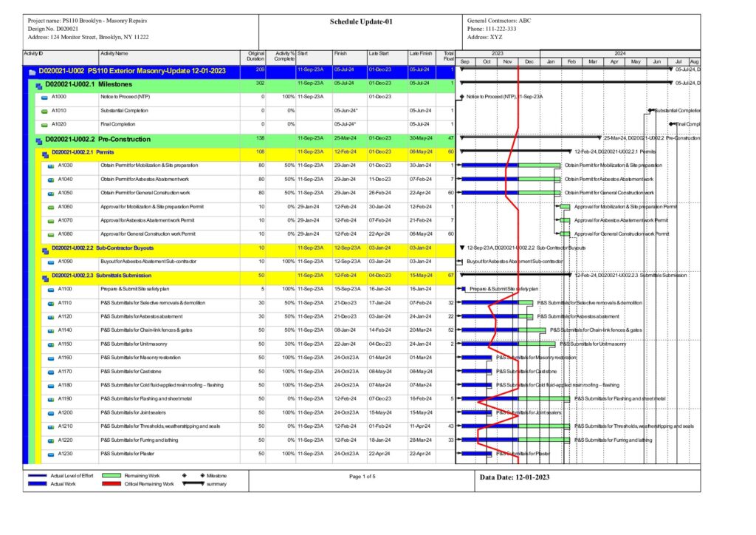
Task: Click the activity icon for A1000
Action: [44, 97]
